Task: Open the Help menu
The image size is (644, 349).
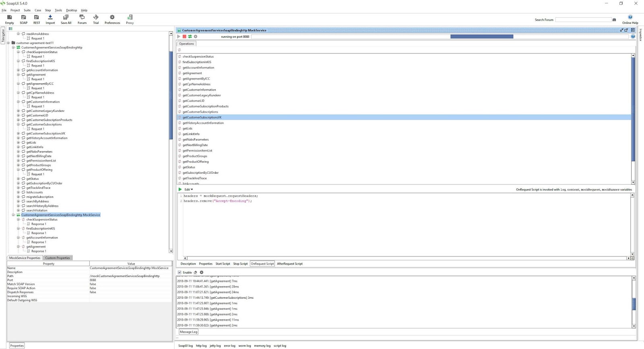Action: (x=84, y=10)
